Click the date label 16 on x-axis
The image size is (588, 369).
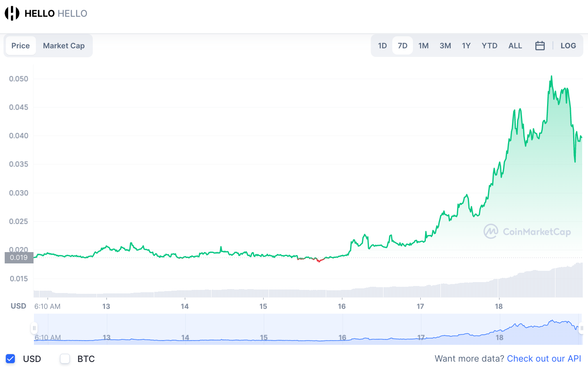(x=342, y=306)
